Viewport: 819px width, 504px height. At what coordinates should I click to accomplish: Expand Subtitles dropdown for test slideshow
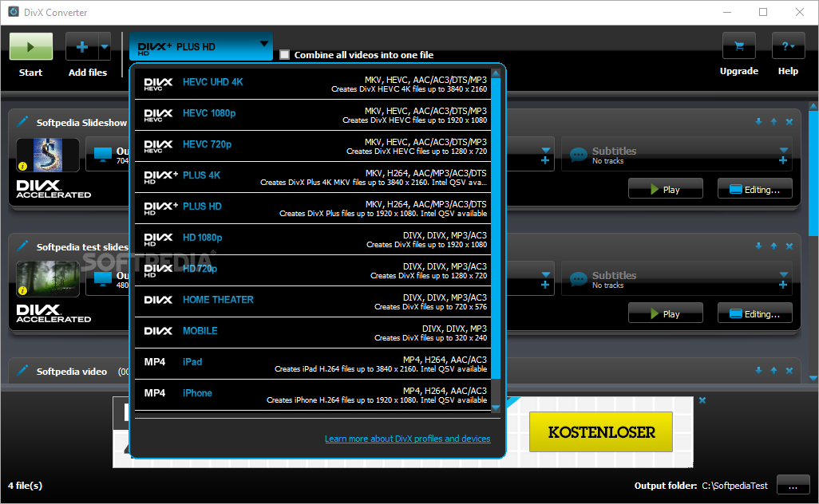784,274
